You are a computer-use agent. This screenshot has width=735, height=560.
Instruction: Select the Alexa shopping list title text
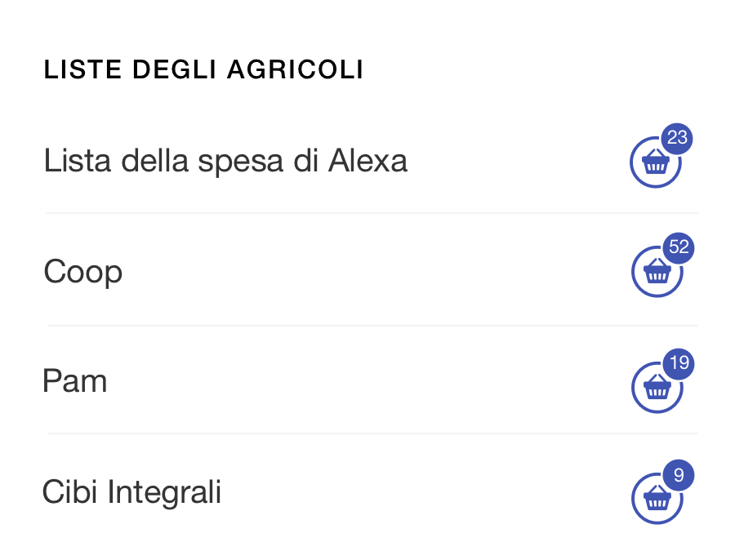pos(225,161)
